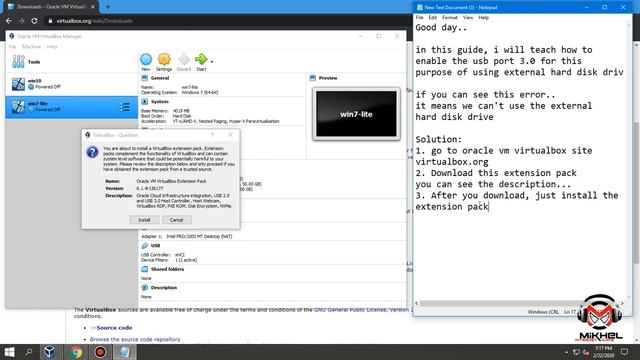Open Notepad Format menu

coord(450,18)
